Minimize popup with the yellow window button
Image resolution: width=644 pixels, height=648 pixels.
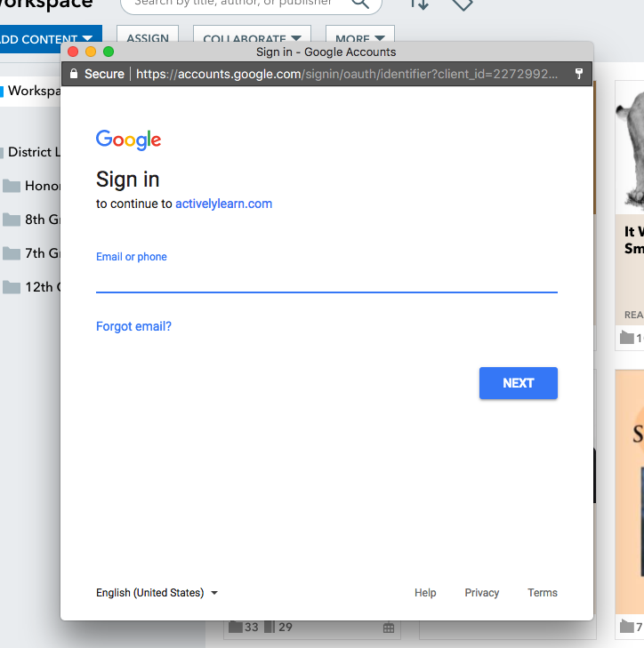pyautogui.click(x=91, y=52)
